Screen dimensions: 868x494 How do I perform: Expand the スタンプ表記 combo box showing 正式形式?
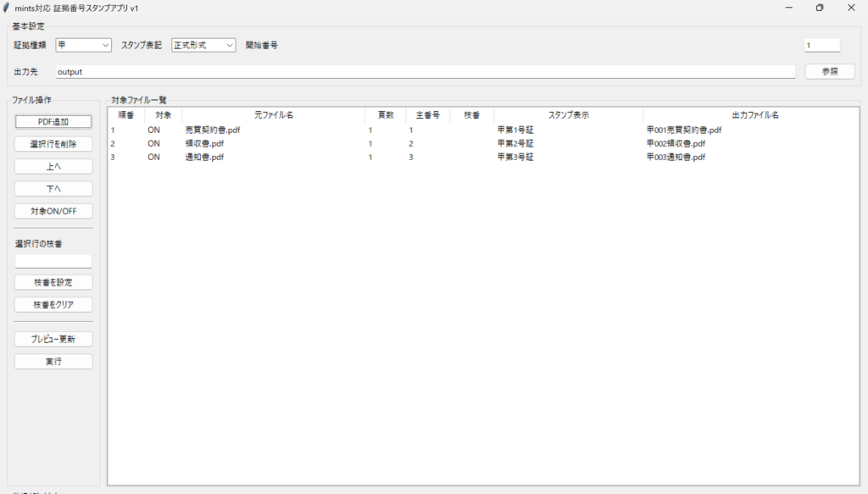click(203, 45)
